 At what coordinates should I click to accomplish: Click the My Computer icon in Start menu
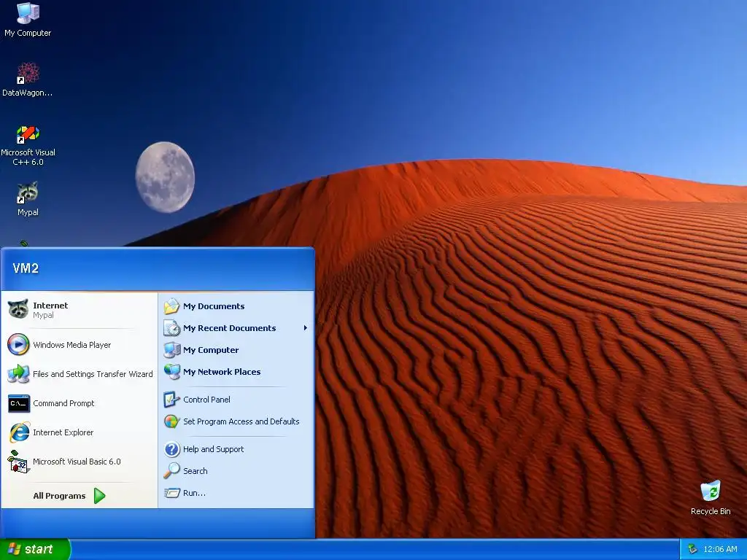click(171, 350)
